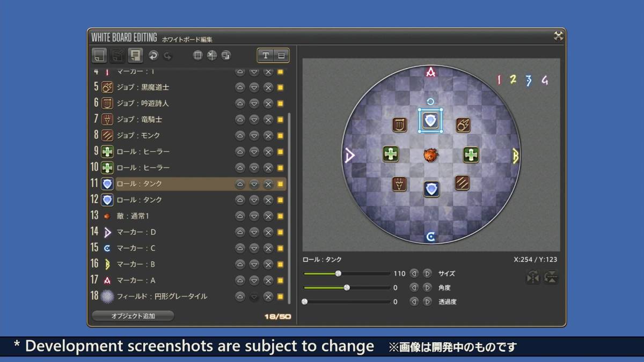Click the rotate handle above selected tank
Viewport: 644px width, 362px height.
pos(430,101)
